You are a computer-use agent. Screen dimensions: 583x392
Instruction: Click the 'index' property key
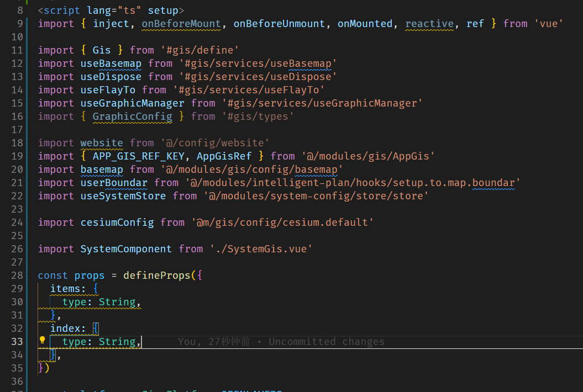65,329
